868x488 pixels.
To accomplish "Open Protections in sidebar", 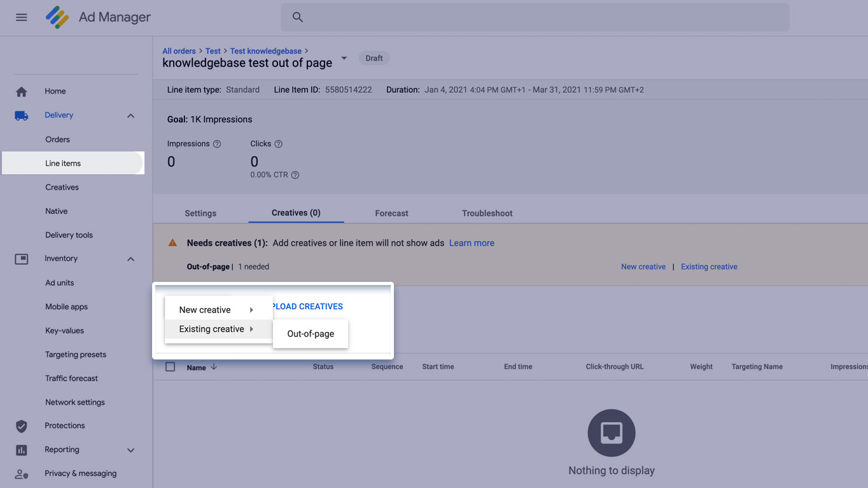I will 64,426.
